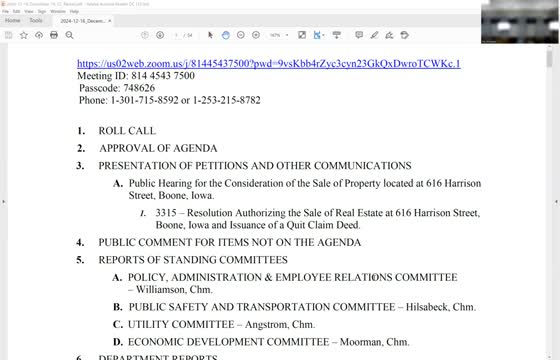Open the Help menu
This screenshot has height=360, width=560.
(x=74, y=11)
